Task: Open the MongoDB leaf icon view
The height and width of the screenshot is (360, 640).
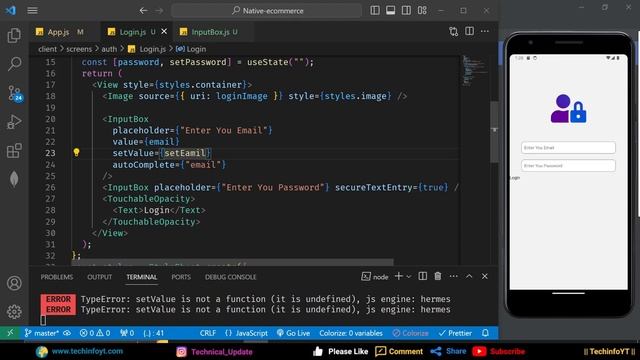Action: point(14,179)
